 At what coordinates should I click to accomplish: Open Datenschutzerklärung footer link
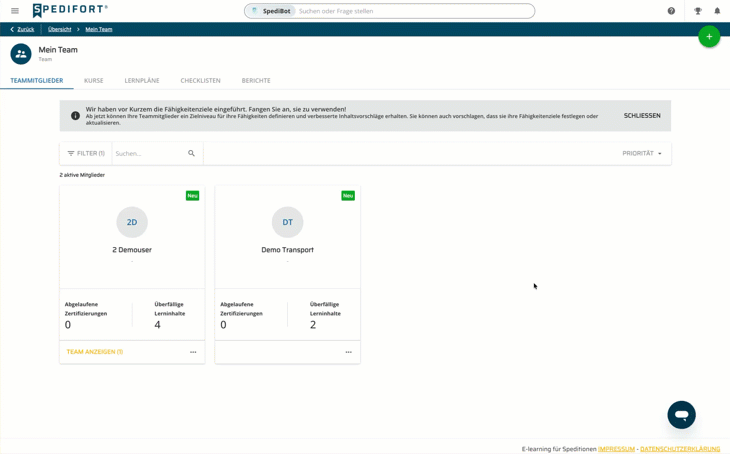click(680, 449)
